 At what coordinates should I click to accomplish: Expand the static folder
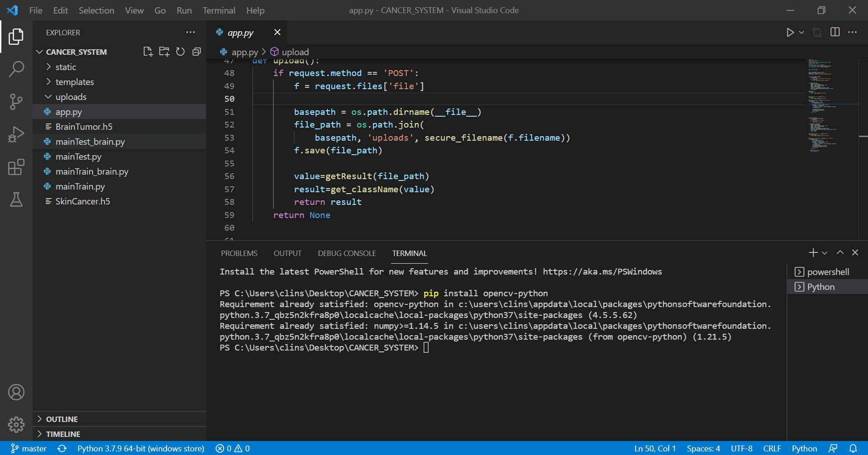point(119,67)
